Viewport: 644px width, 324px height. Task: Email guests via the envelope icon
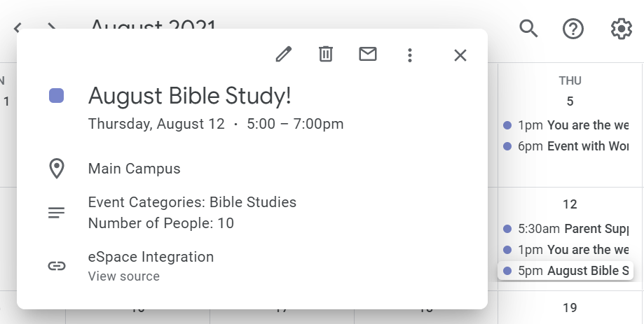[x=368, y=55]
